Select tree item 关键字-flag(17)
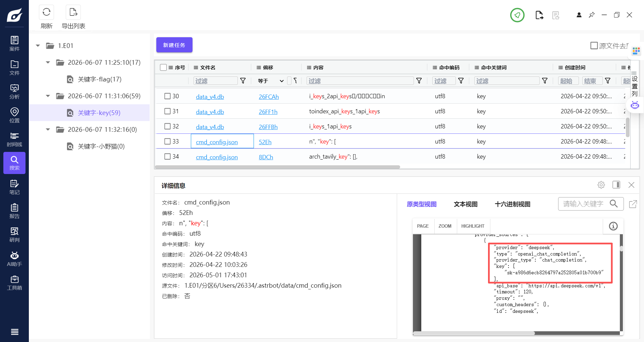The image size is (644, 342). [x=100, y=79]
